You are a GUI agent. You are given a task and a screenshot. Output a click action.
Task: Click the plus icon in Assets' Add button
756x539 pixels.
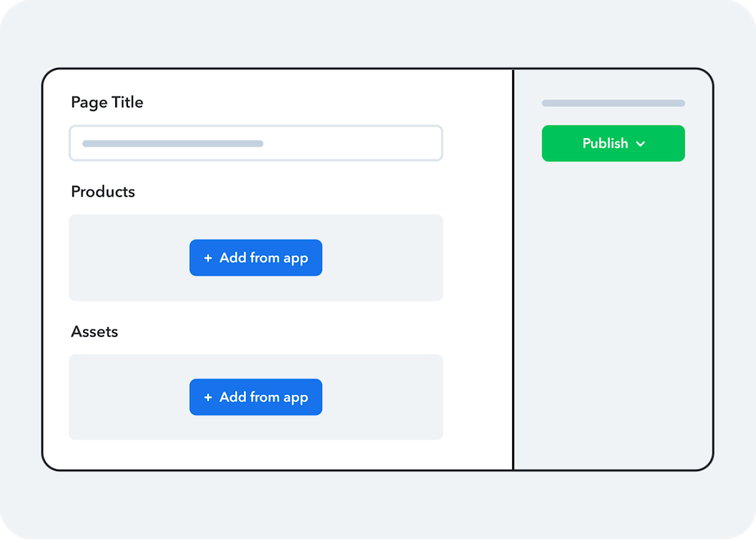pyautogui.click(x=208, y=397)
